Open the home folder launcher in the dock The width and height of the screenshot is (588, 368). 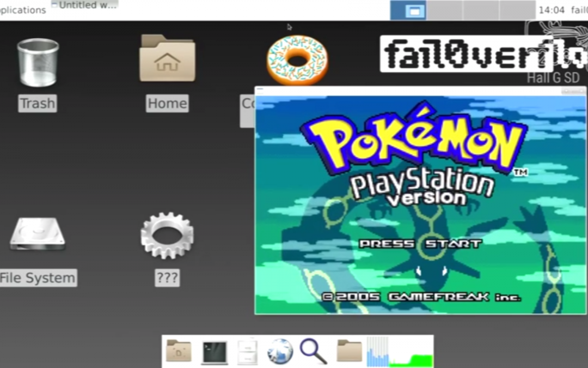(x=179, y=351)
